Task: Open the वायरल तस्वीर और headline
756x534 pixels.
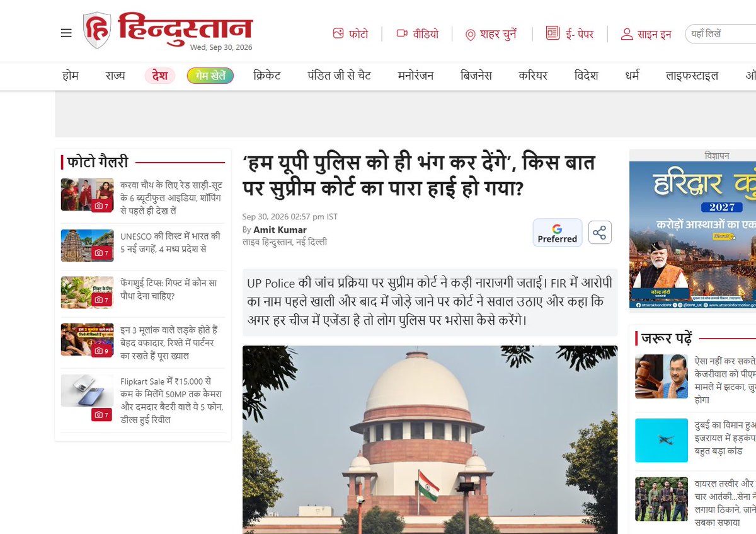Action: (x=725, y=502)
